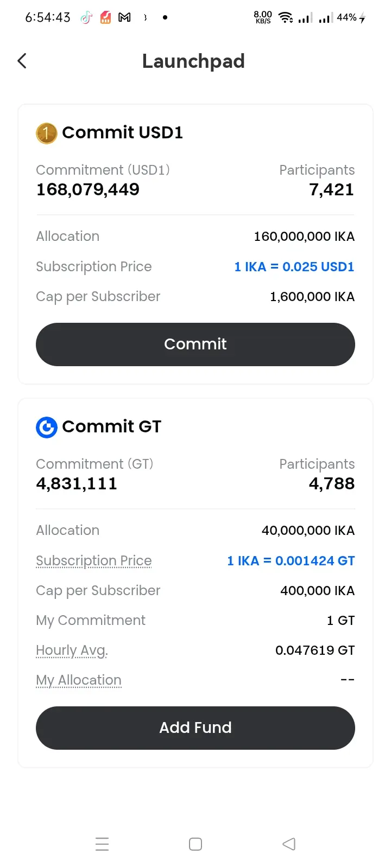This screenshot has width=391, height=868.
Task: Tap the 1 IKA = 0.001424 GT price
Action: (x=291, y=561)
